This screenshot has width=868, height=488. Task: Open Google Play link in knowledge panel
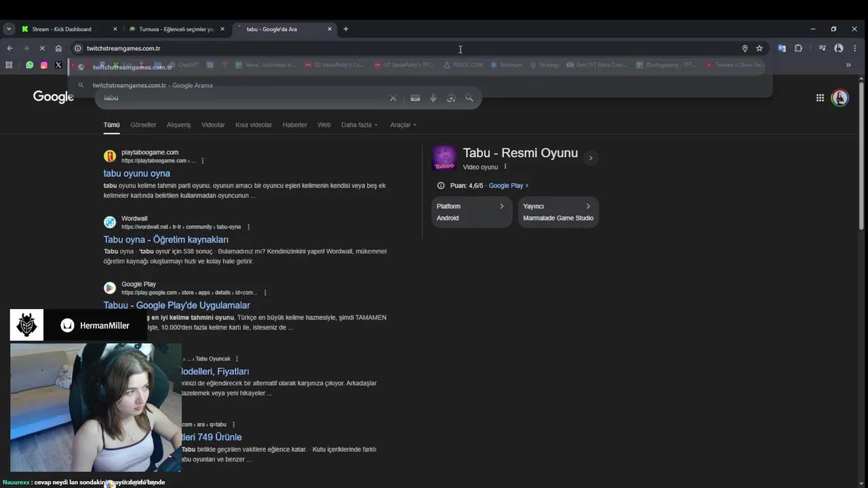point(509,186)
